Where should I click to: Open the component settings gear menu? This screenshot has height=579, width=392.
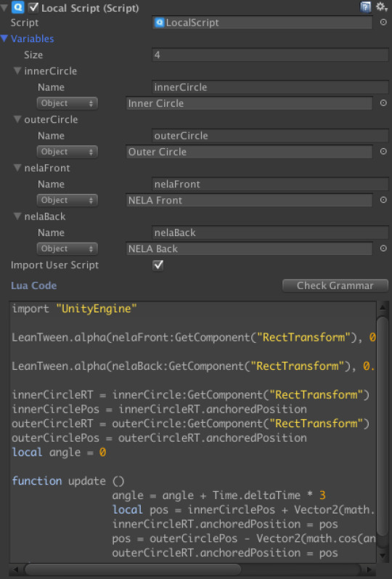pos(381,7)
